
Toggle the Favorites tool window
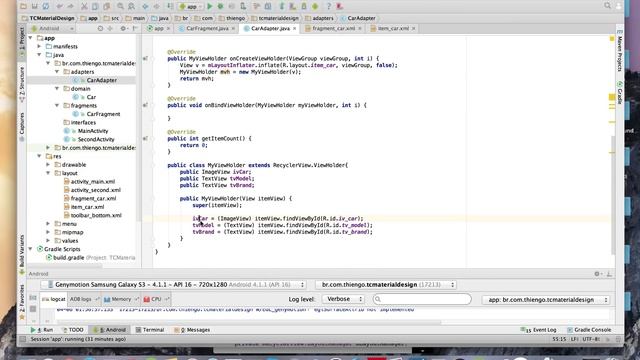click(22, 301)
